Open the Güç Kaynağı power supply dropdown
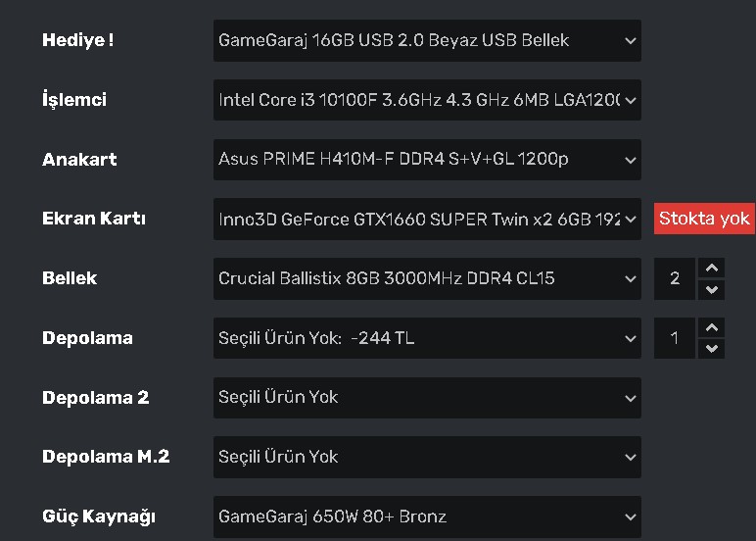 (427, 516)
